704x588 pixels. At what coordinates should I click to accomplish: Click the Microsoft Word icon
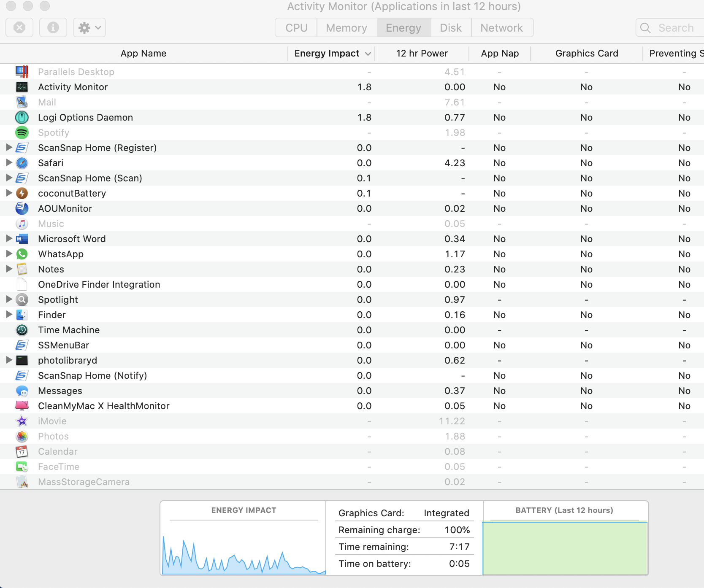(x=22, y=239)
